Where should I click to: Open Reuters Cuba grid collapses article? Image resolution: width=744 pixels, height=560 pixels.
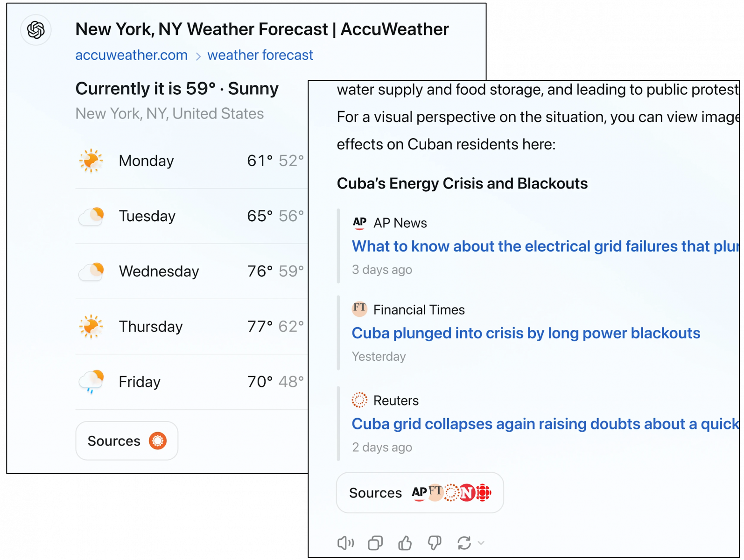pos(545,424)
